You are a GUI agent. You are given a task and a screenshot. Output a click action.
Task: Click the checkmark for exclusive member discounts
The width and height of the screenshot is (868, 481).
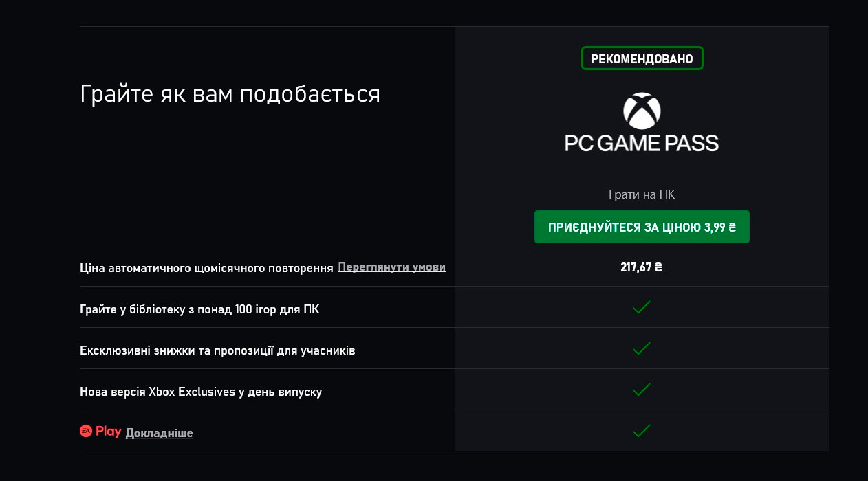(642, 348)
